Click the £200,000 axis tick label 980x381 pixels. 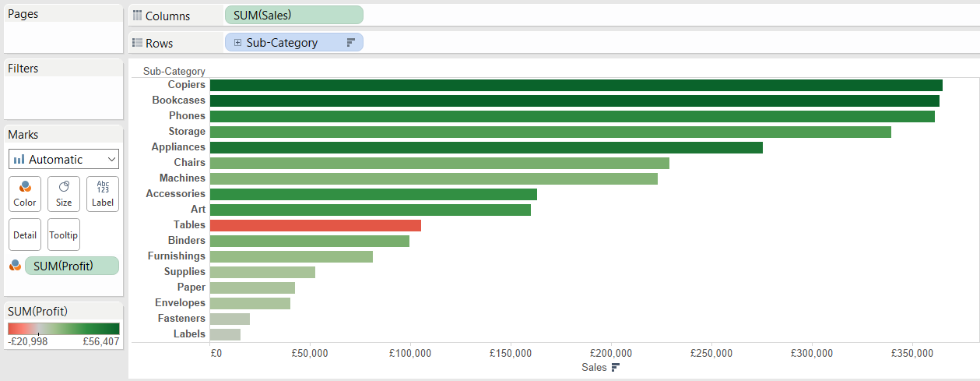pyautogui.click(x=611, y=353)
